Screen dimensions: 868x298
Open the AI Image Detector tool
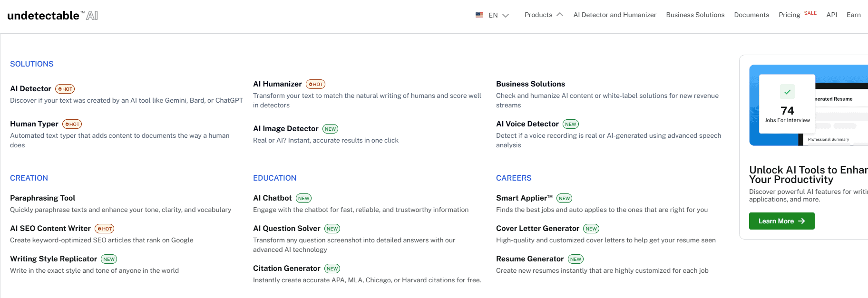click(x=285, y=128)
